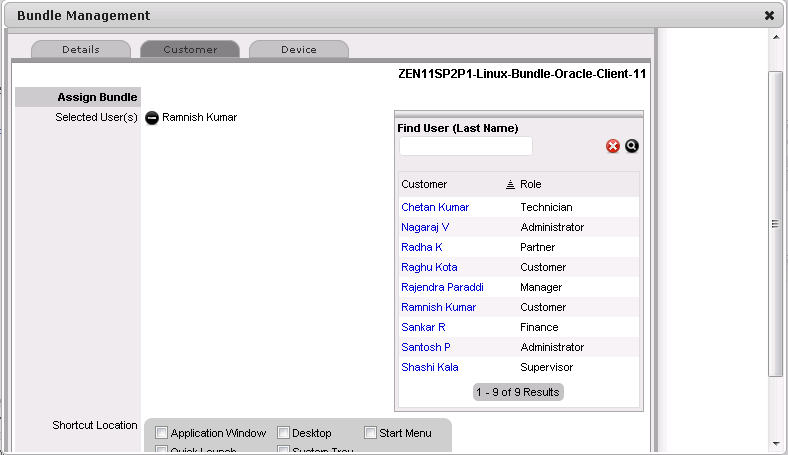Run the Find User search
788x455 pixels.
point(632,146)
